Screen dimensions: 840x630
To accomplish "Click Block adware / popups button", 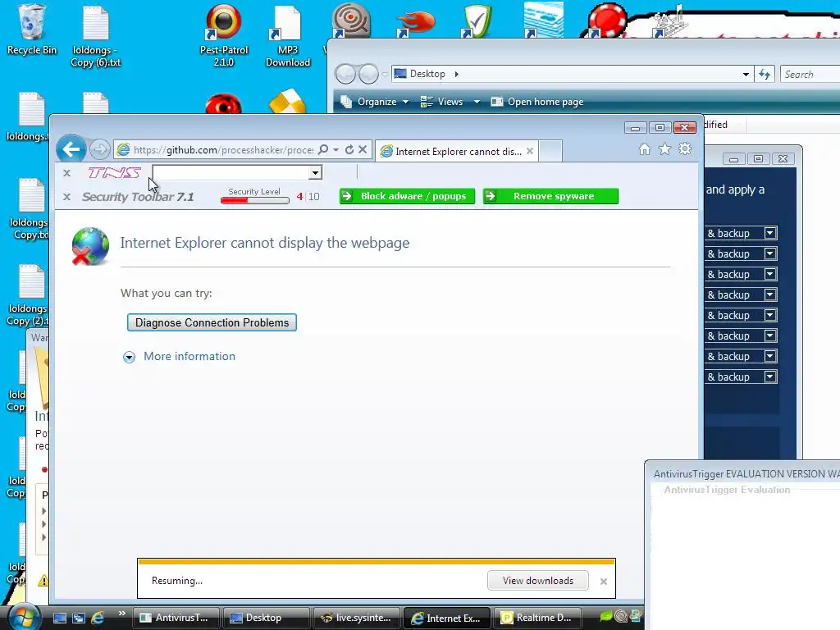I will [407, 196].
